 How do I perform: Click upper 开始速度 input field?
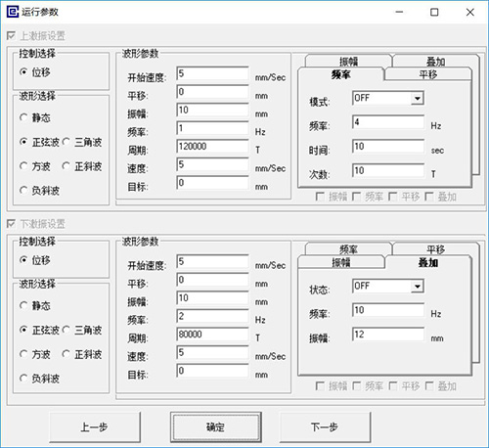pos(212,73)
